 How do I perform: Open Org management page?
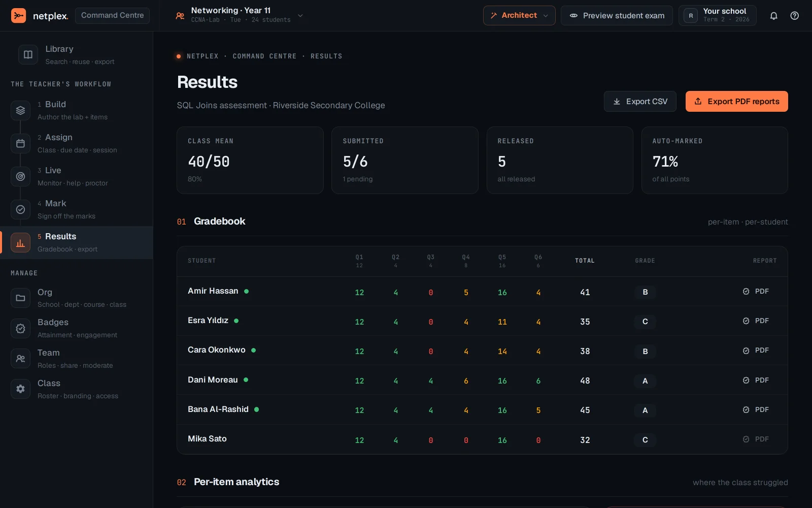(x=76, y=298)
